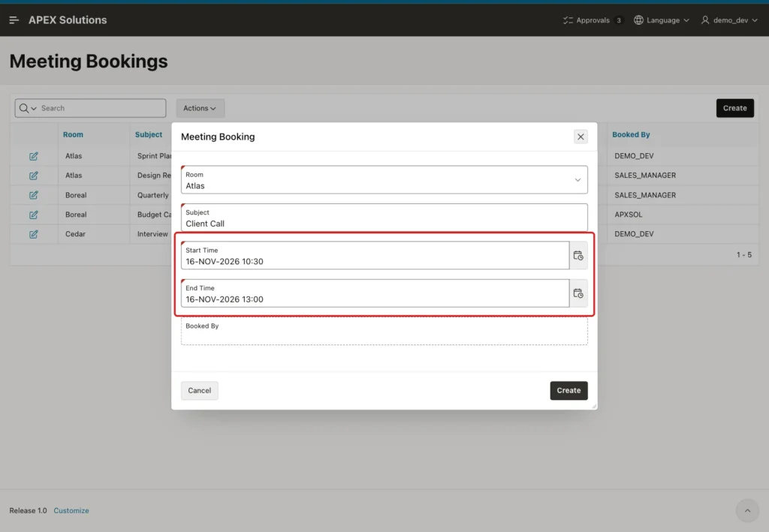Select the APXSOL Booked By cell
The image size is (769, 532).
tap(629, 215)
